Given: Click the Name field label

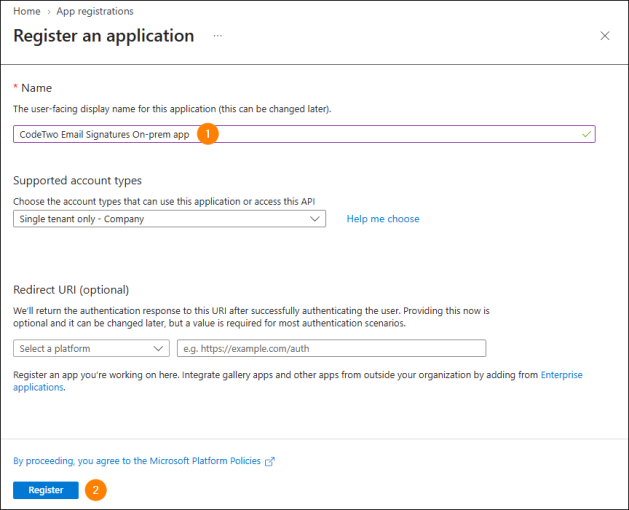Looking at the screenshot, I should pos(36,88).
